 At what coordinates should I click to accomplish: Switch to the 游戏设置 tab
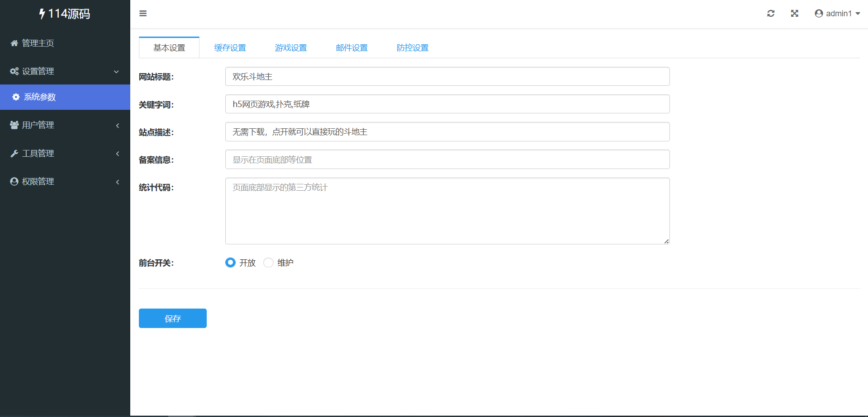(x=291, y=48)
